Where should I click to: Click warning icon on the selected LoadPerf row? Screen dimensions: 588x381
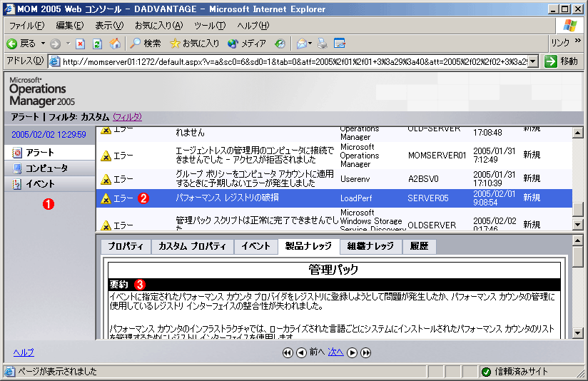pyautogui.click(x=106, y=199)
